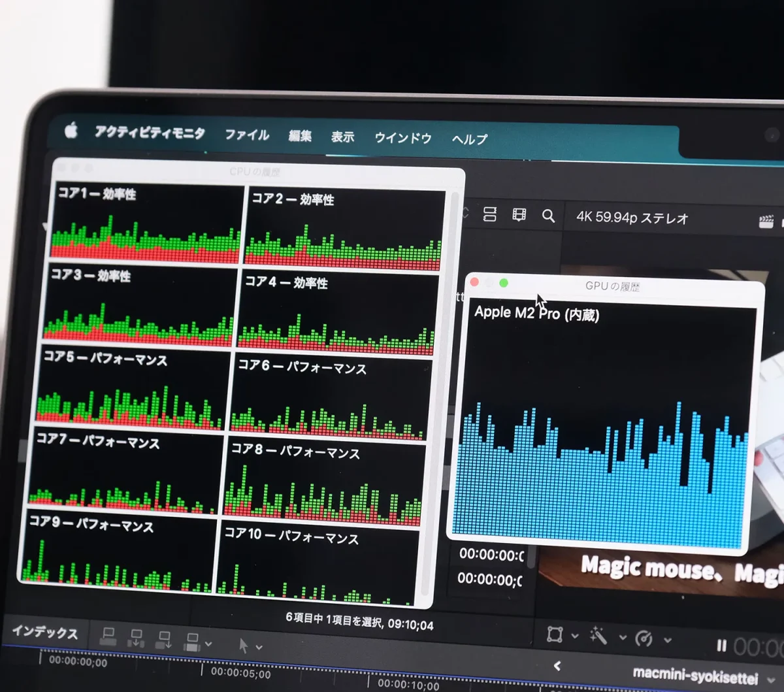Open the 表示 menu

[342, 137]
